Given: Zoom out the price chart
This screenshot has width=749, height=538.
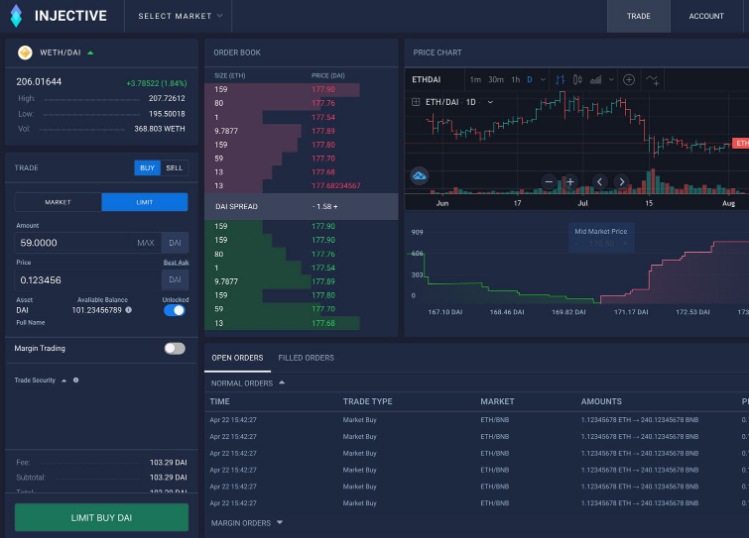Looking at the screenshot, I should tap(549, 182).
